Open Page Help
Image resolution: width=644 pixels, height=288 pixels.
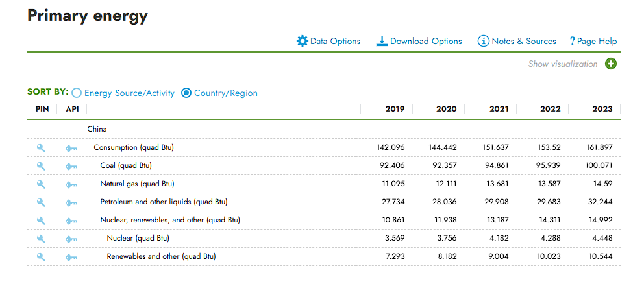593,41
